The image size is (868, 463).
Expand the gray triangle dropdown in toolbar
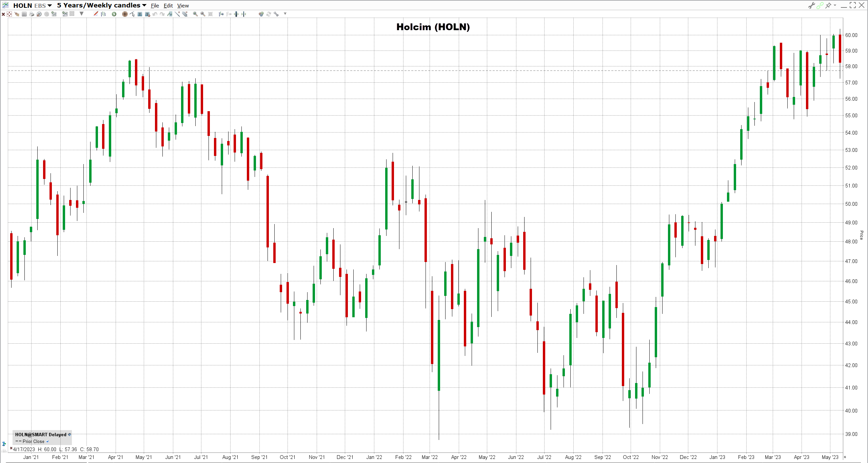click(x=81, y=14)
